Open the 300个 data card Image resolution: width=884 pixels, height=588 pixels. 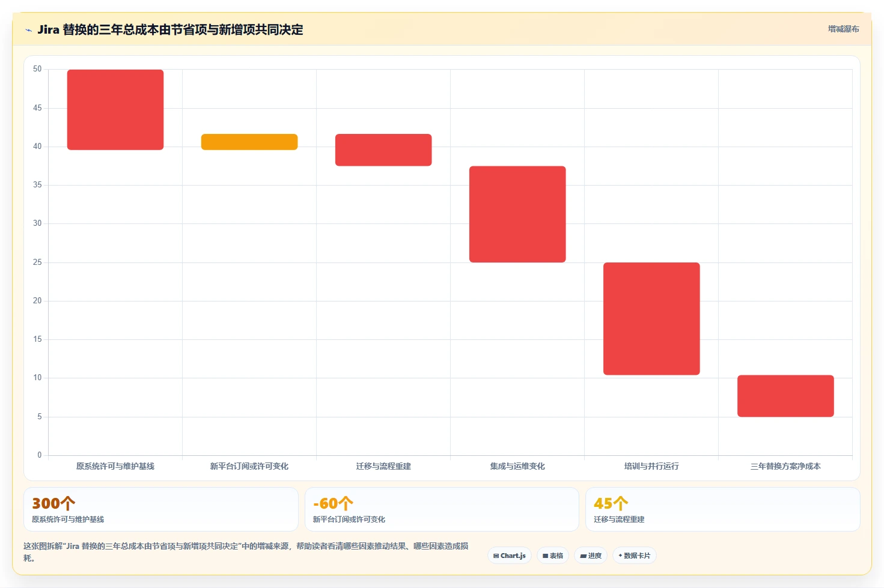click(x=161, y=509)
